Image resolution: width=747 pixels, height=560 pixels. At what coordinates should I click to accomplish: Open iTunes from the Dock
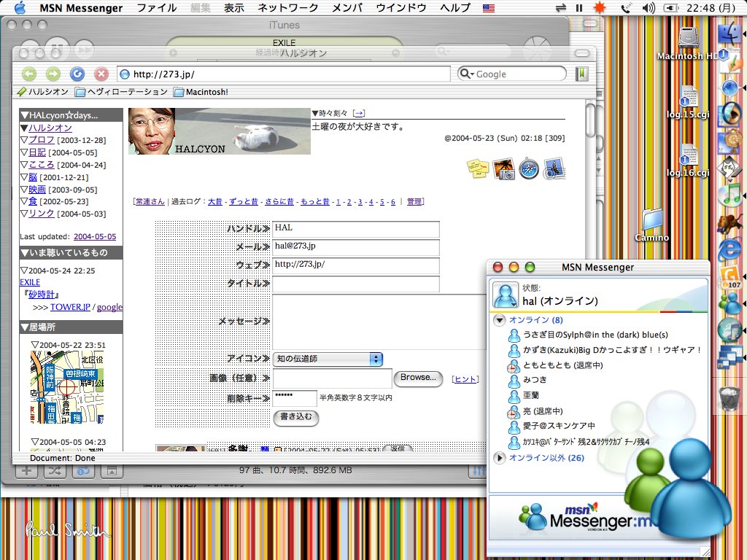pos(729,196)
